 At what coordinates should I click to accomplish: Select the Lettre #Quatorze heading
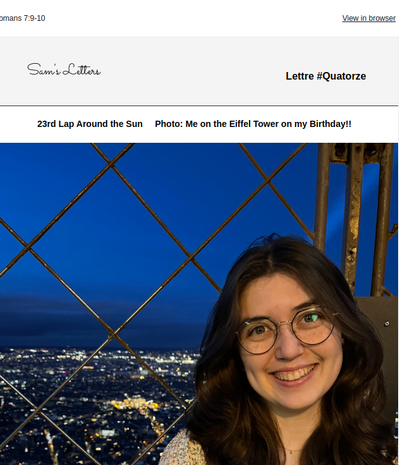(326, 76)
